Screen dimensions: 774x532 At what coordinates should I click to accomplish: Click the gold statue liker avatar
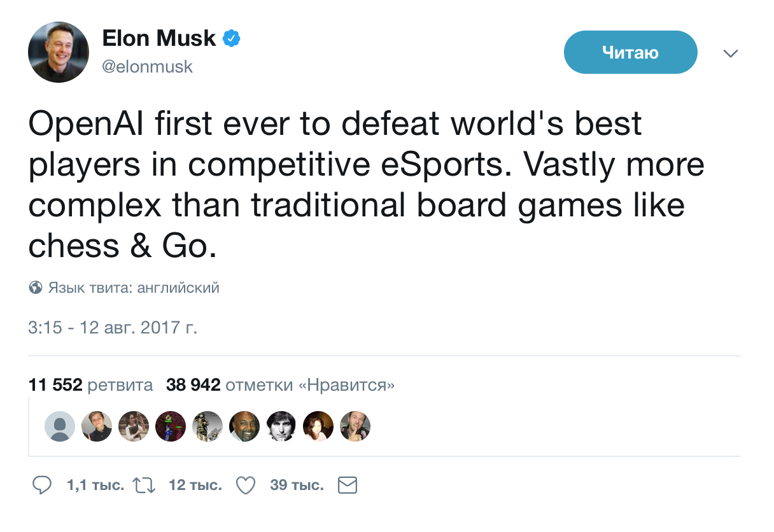pos(208,426)
